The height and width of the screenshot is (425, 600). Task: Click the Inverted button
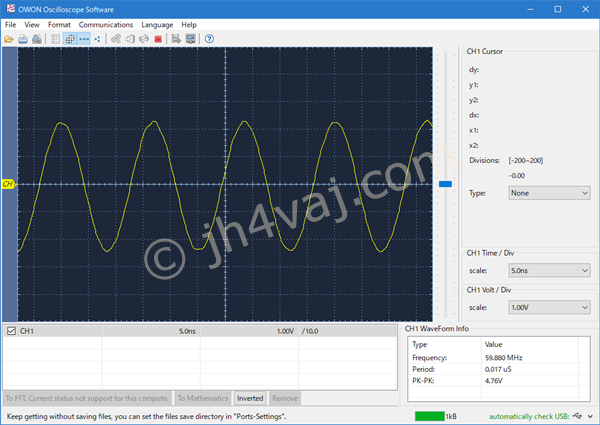250,398
